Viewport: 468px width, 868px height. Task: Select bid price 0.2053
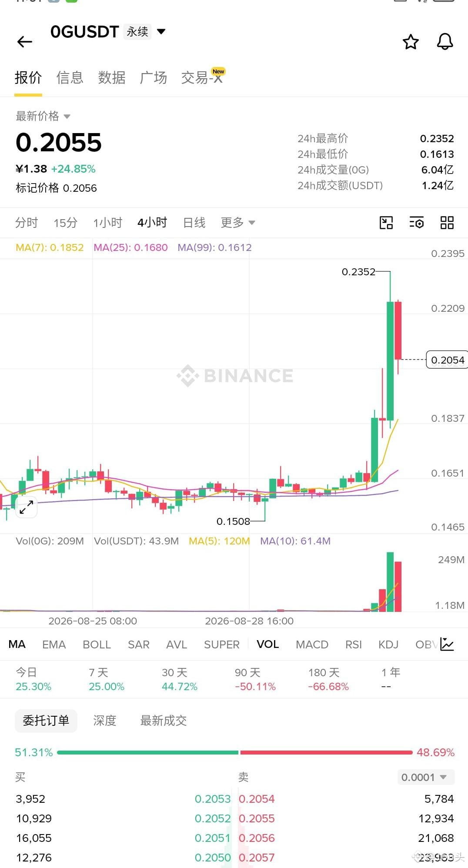pyautogui.click(x=213, y=799)
